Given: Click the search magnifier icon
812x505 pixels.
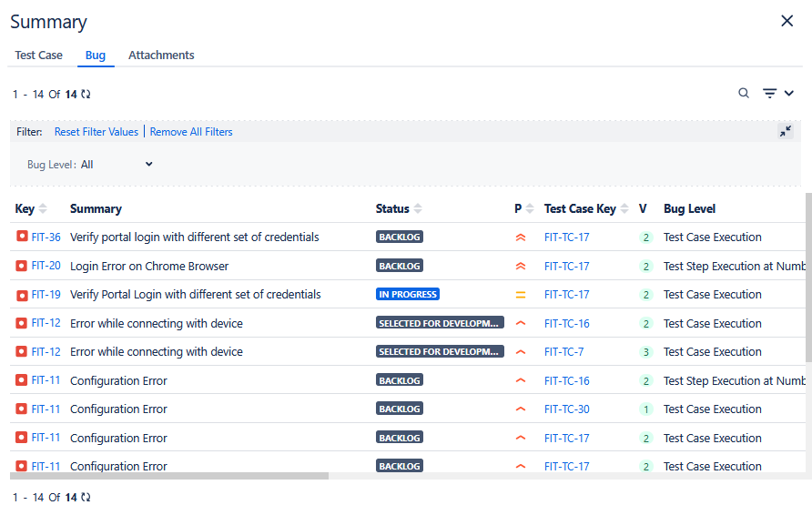Looking at the screenshot, I should coord(744,93).
